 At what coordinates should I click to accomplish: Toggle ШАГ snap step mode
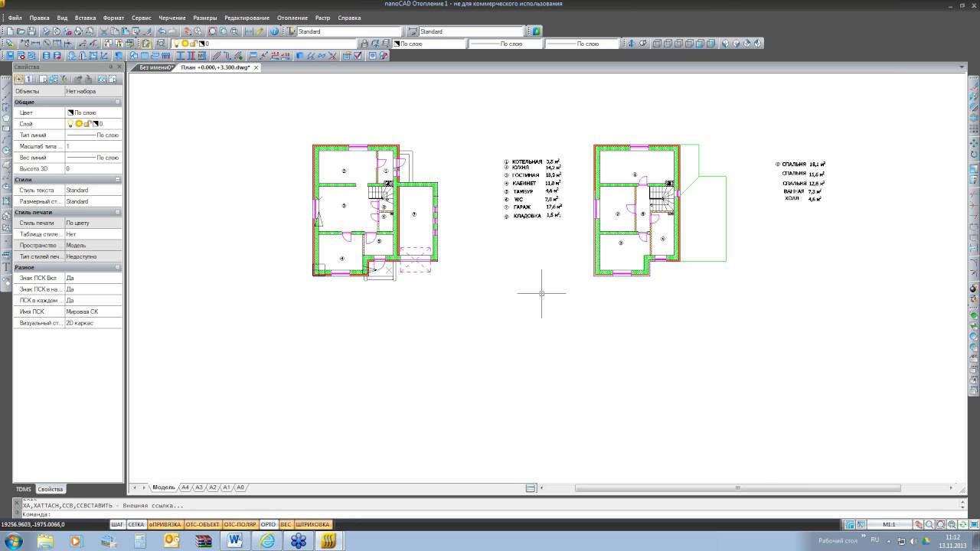[117, 524]
